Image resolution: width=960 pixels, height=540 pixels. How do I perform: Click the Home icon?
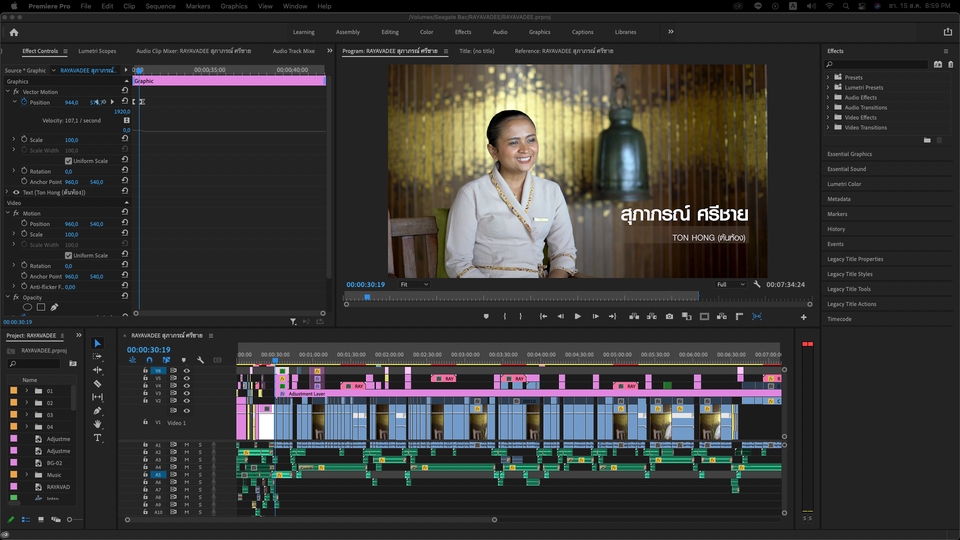coord(14,32)
